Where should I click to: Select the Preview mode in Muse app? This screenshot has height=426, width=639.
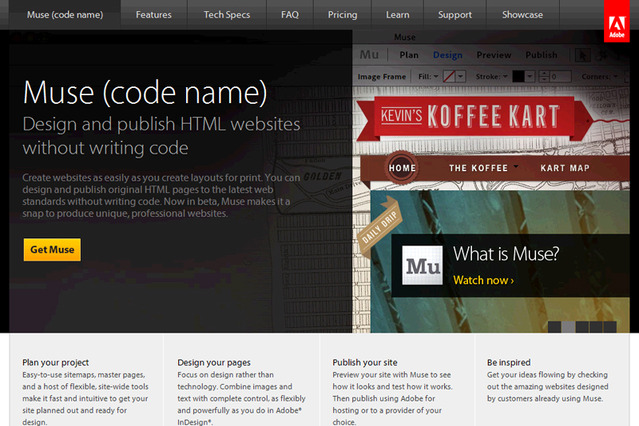point(494,55)
